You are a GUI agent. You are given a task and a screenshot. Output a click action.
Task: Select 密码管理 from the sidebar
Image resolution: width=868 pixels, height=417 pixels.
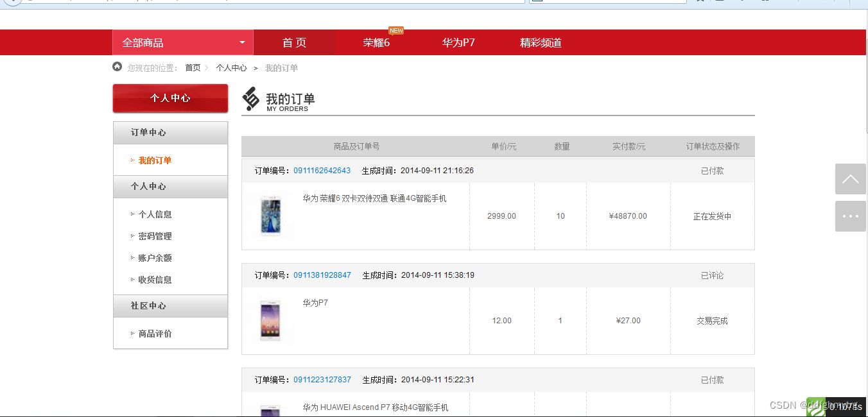154,235
